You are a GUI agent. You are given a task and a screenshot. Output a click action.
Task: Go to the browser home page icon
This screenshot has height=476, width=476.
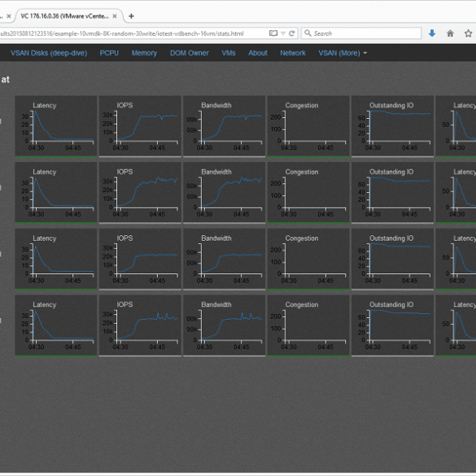point(450,33)
